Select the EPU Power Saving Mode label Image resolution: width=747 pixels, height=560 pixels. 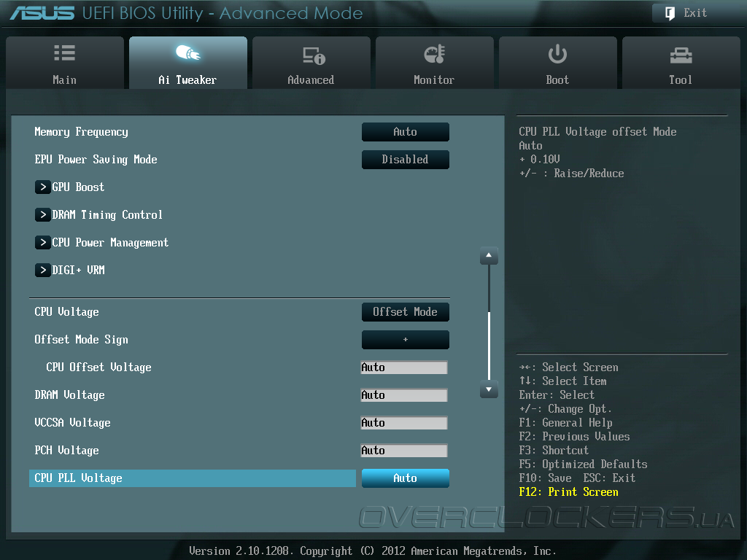click(x=96, y=160)
